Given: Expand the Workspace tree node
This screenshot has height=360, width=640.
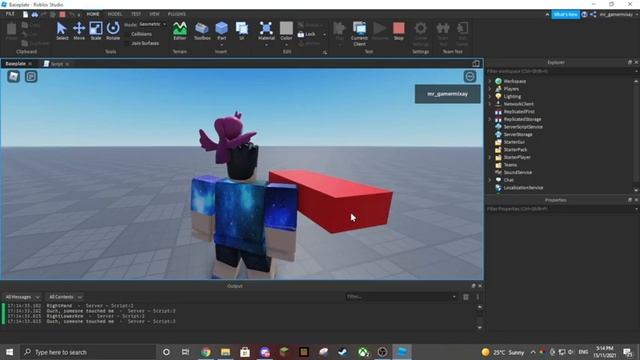Looking at the screenshot, I should point(489,81).
